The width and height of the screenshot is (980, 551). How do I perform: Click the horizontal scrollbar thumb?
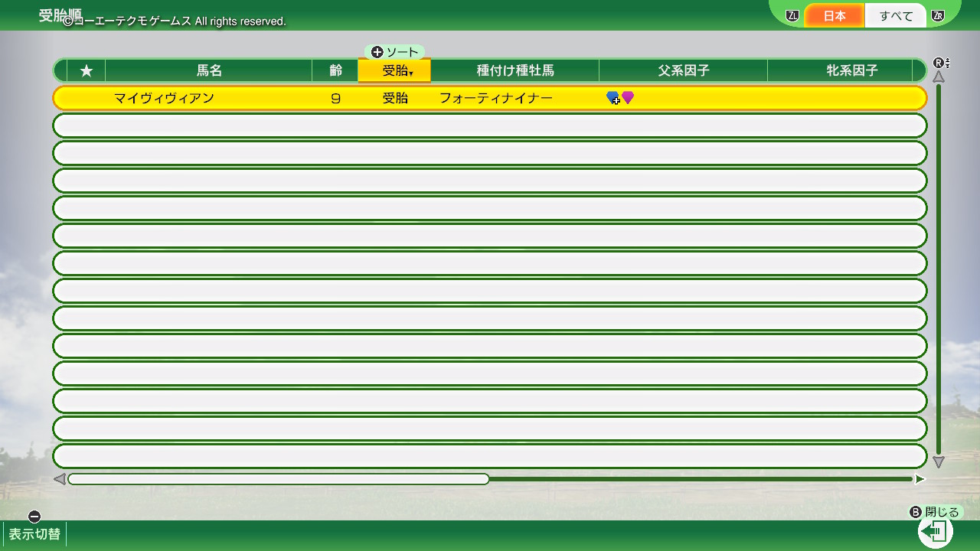pos(279,479)
